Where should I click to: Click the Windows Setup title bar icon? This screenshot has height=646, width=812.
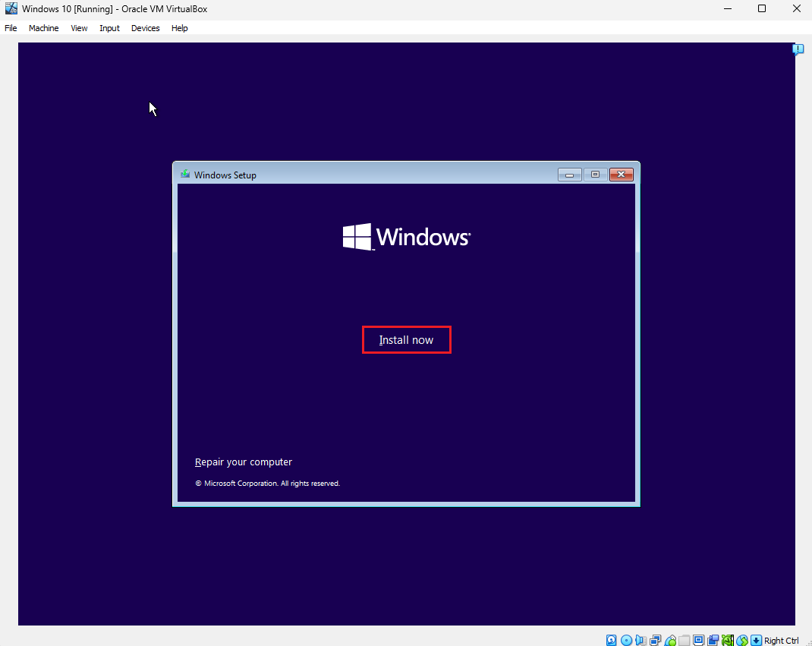tap(185, 174)
